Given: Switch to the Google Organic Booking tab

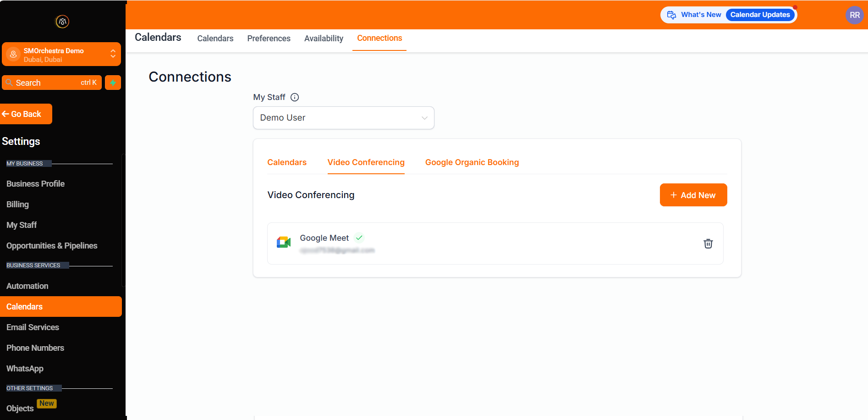Looking at the screenshot, I should [472, 162].
